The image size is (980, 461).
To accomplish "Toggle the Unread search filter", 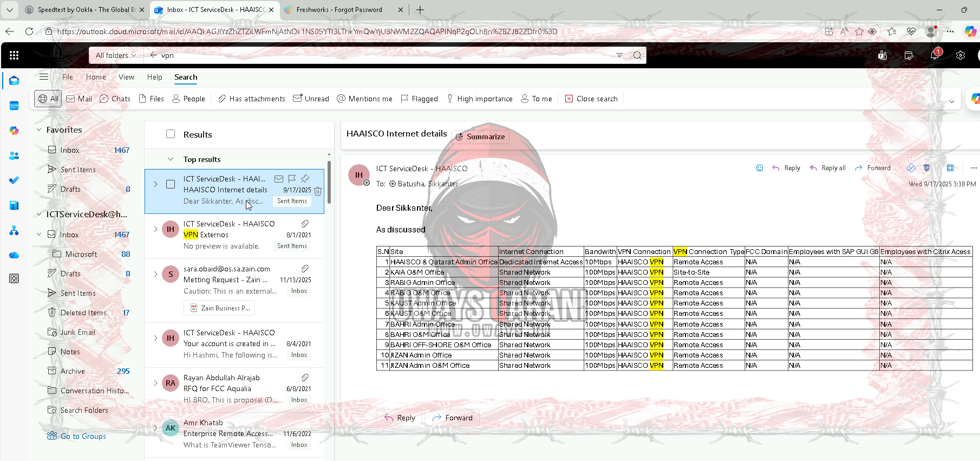I will (311, 99).
